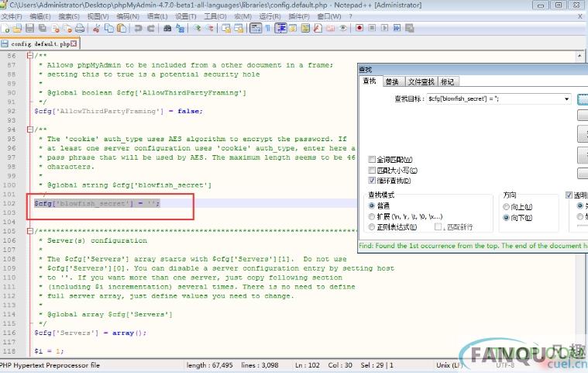Click the Redo toolbar icon
Screen dimensions: 588x373
151,28
